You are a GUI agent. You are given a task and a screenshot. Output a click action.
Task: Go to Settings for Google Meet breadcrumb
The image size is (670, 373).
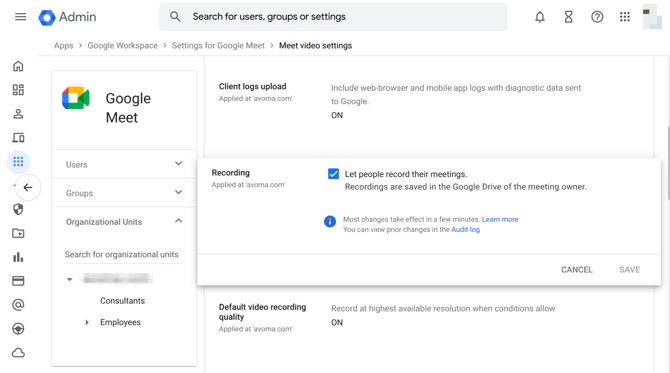click(x=218, y=46)
